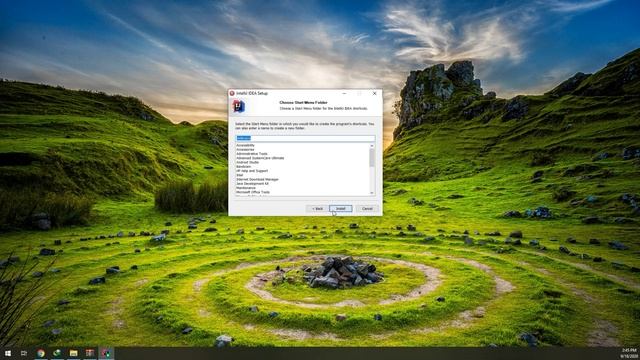Select Maintenance folder
Viewport: 640px width, 360px height.
[x=246, y=188]
